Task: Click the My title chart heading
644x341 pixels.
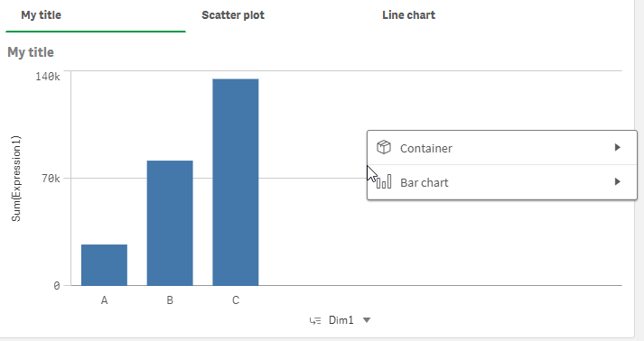Action: pyautogui.click(x=31, y=52)
